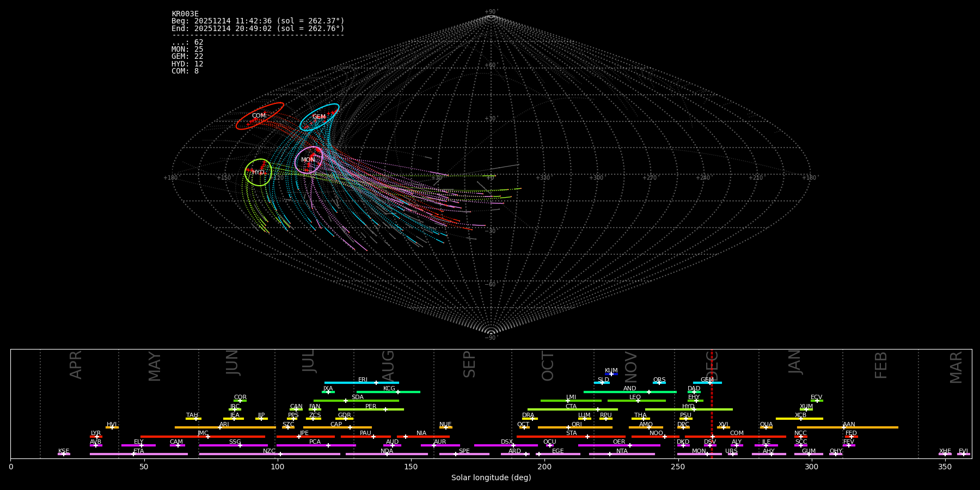Click the cyan GEM radiant ellipse outline
Screen dimensions: 980x490
point(319,118)
